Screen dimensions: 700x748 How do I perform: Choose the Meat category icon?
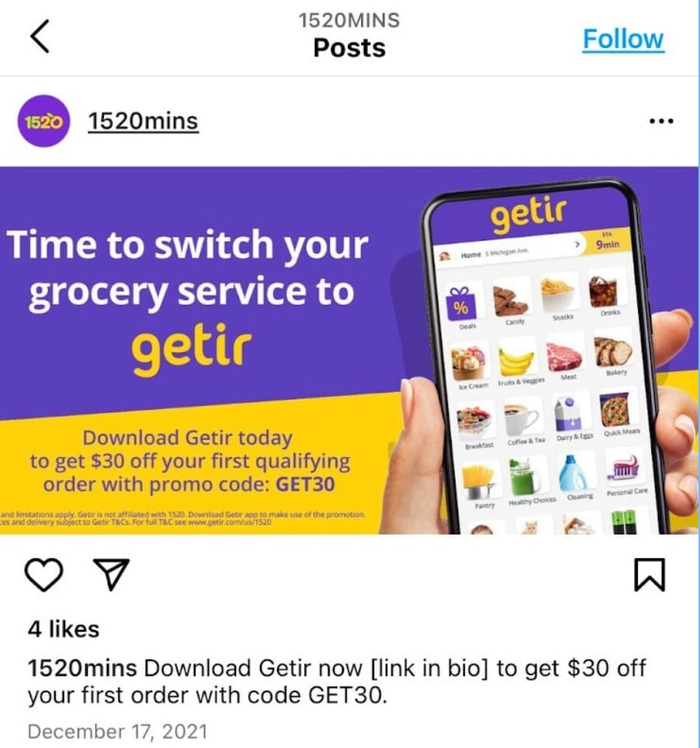click(564, 354)
